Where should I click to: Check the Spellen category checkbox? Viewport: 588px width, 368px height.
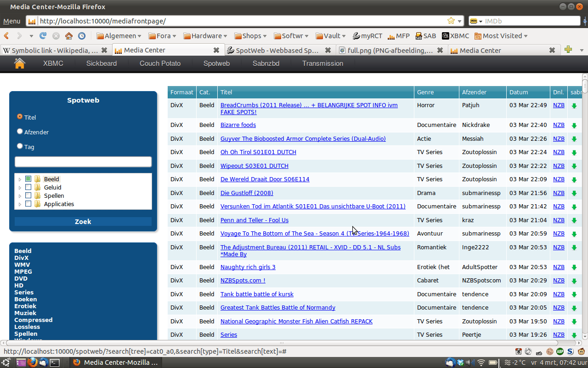click(x=28, y=195)
